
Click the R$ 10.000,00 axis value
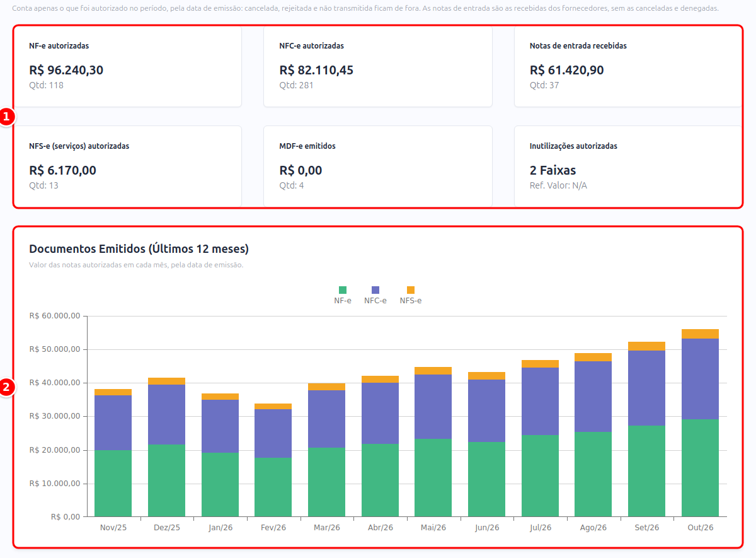coord(54,484)
